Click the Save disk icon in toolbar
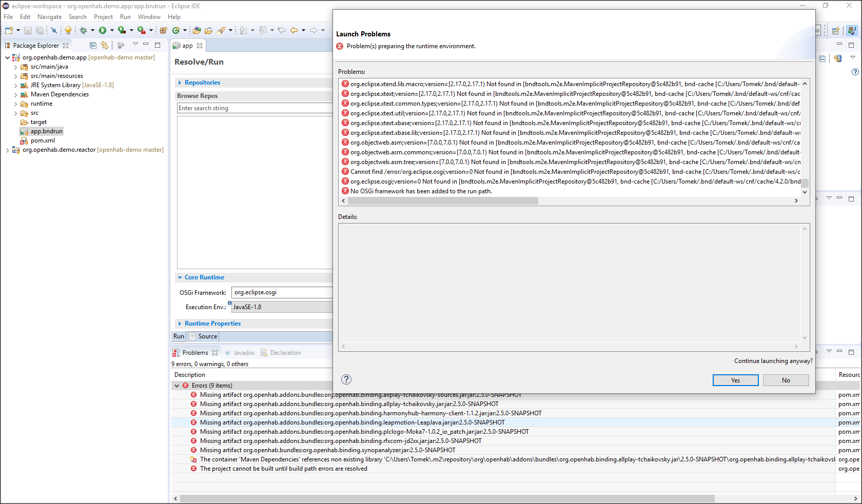The height and width of the screenshot is (504, 862). click(28, 31)
